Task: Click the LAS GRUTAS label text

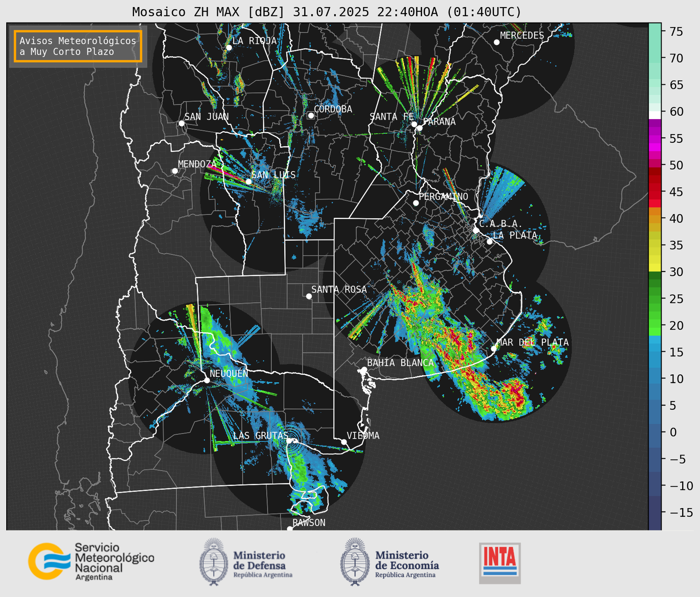Action: coord(260,436)
